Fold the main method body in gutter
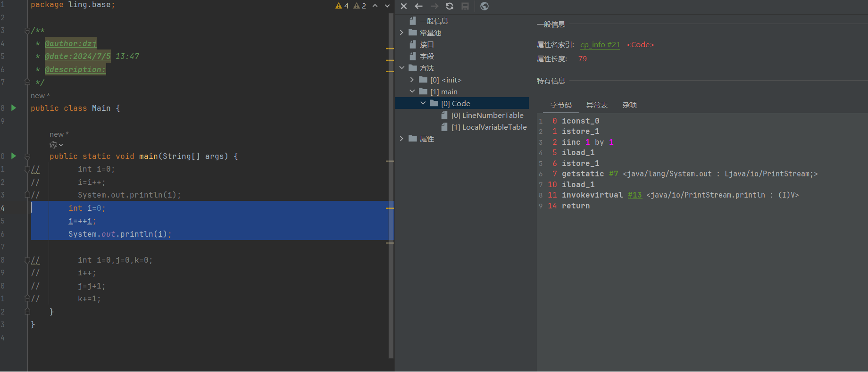Viewport: 868px width, 372px height. [x=27, y=156]
